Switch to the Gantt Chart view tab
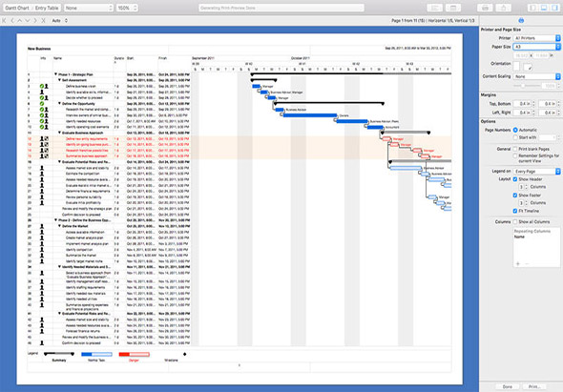The width and height of the screenshot is (563, 392). 17,8
